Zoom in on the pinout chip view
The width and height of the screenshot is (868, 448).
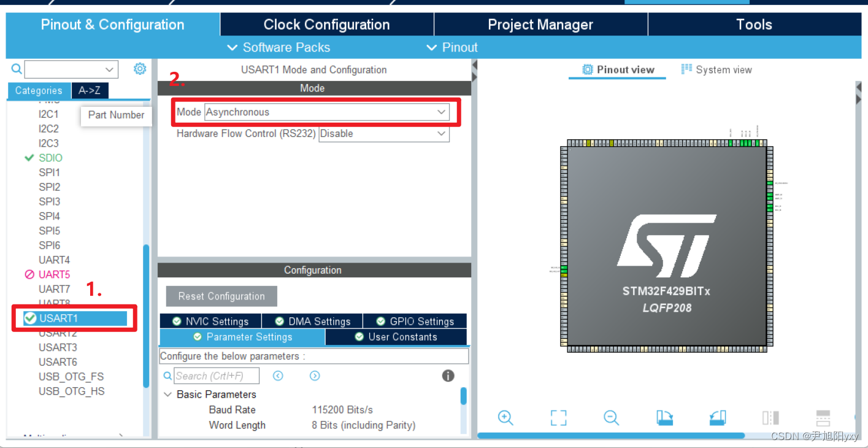pyautogui.click(x=505, y=418)
